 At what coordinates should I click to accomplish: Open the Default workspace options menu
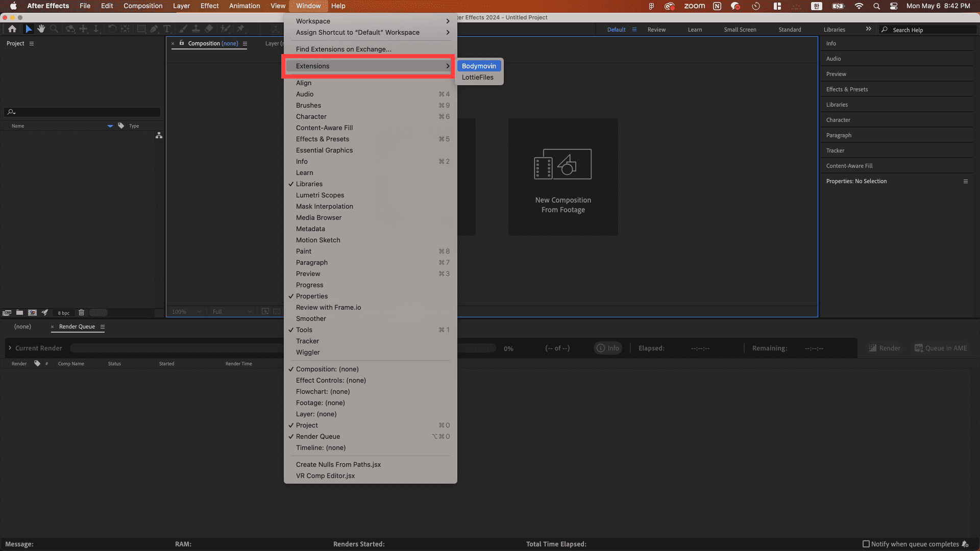click(x=634, y=30)
